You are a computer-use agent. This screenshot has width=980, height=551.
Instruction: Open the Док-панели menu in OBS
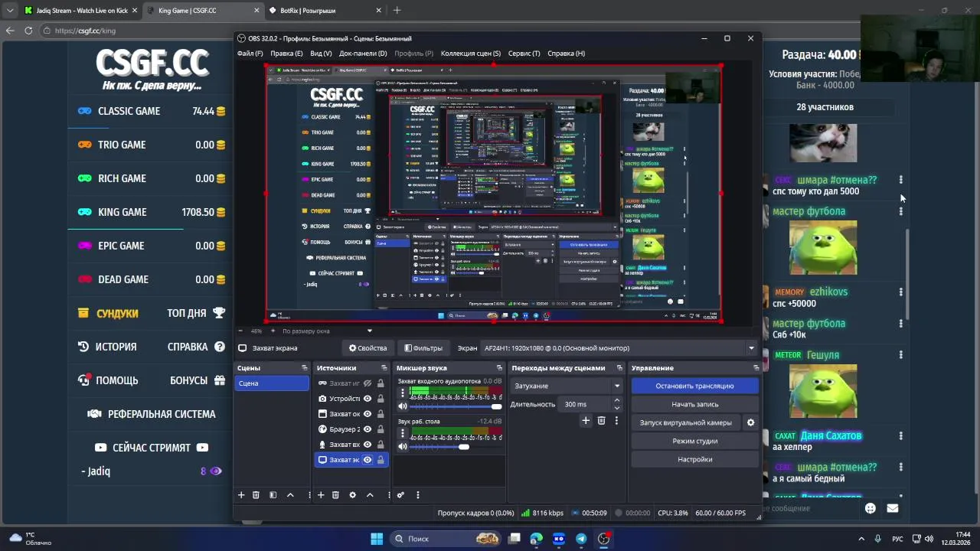[x=363, y=54]
